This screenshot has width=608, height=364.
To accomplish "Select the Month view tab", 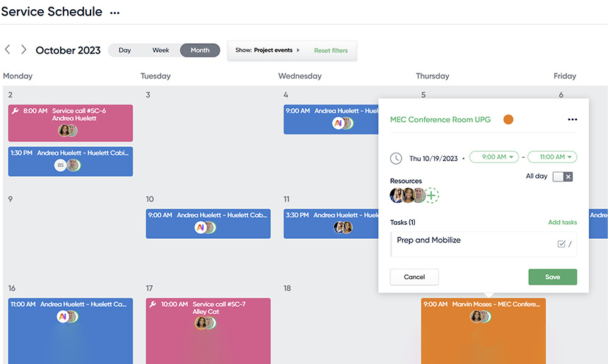I will coord(199,50).
